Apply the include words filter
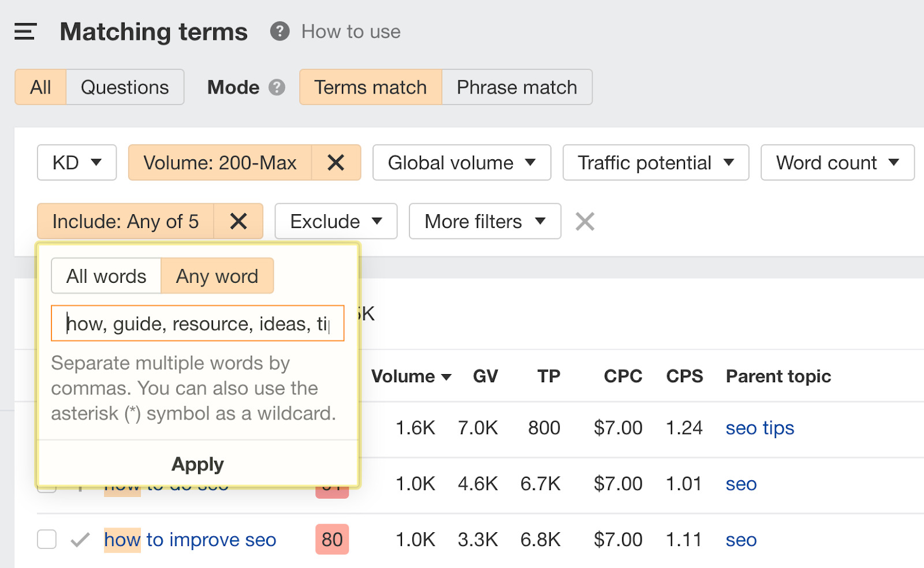The height and width of the screenshot is (568, 924). [198, 464]
